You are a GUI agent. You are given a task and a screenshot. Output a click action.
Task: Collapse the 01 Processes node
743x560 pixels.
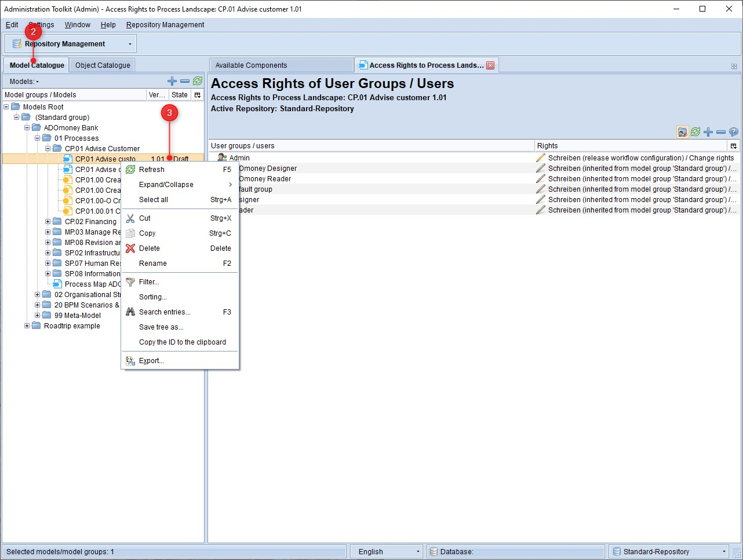point(37,138)
